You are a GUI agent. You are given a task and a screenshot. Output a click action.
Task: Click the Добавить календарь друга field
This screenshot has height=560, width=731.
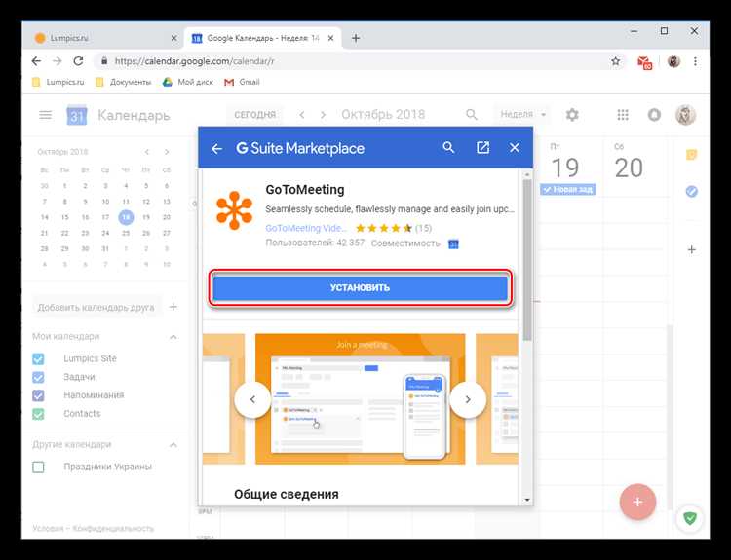[97, 308]
